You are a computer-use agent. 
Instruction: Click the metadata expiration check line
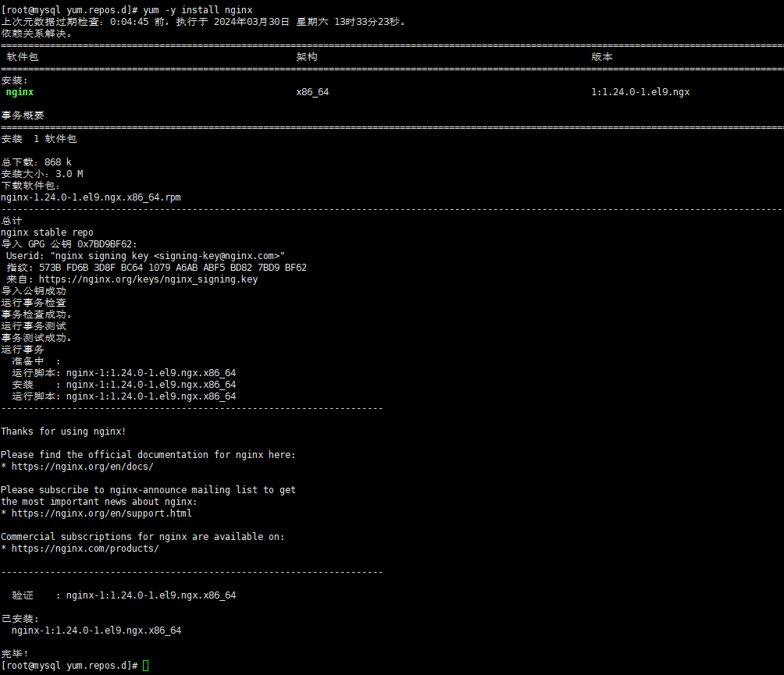[x=203, y=22]
